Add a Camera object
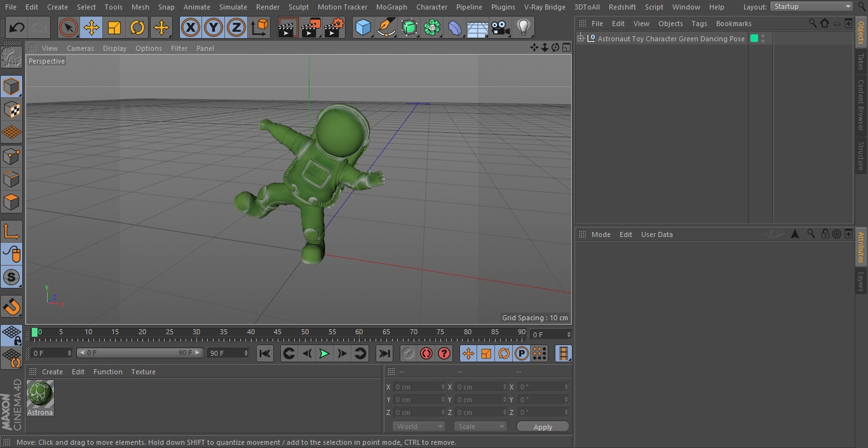The image size is (868, 448). [x=501, y=27]
